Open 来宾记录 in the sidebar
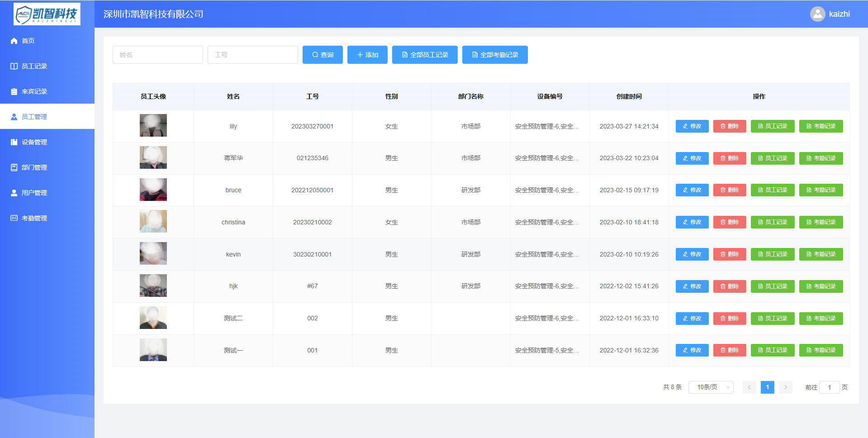The height and width of the screenshot is (438, 868). click(47, 91)
